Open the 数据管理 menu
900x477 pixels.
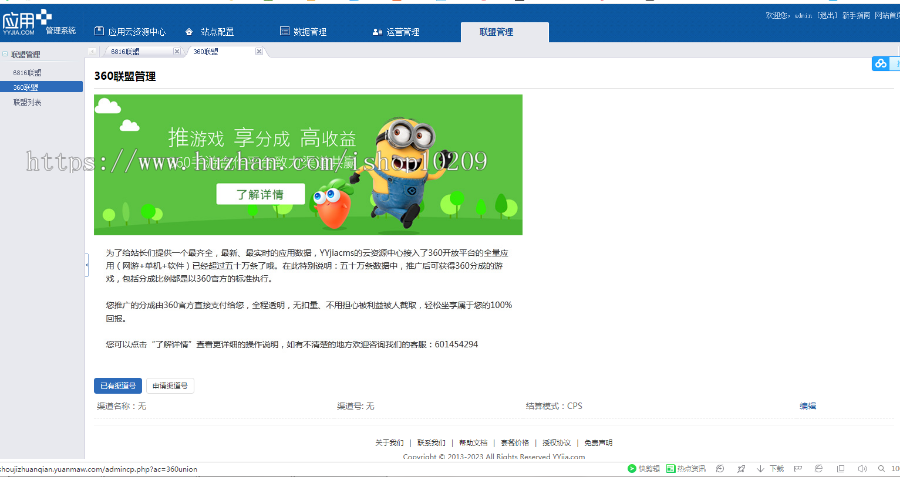coord(303,32)
